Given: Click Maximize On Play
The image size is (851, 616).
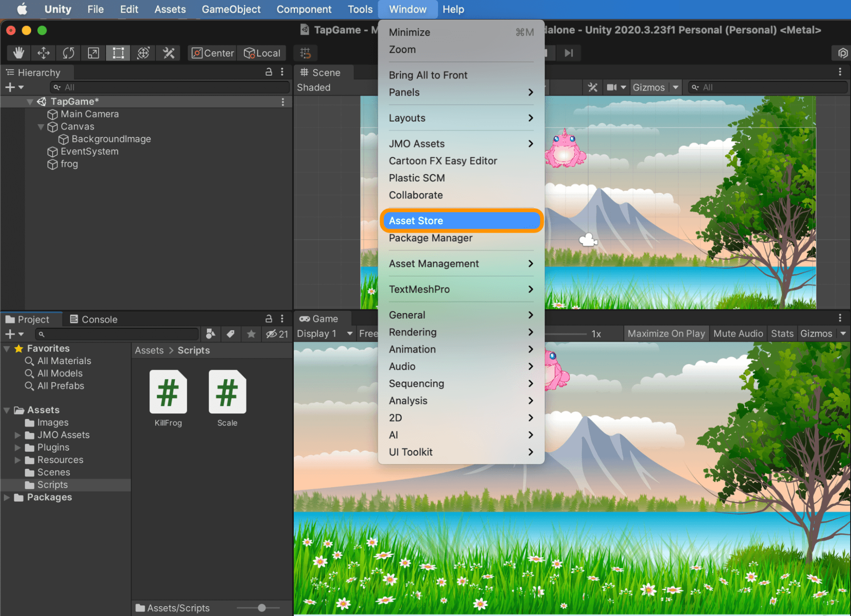Looking at the screenshot, I should (666, 333).
